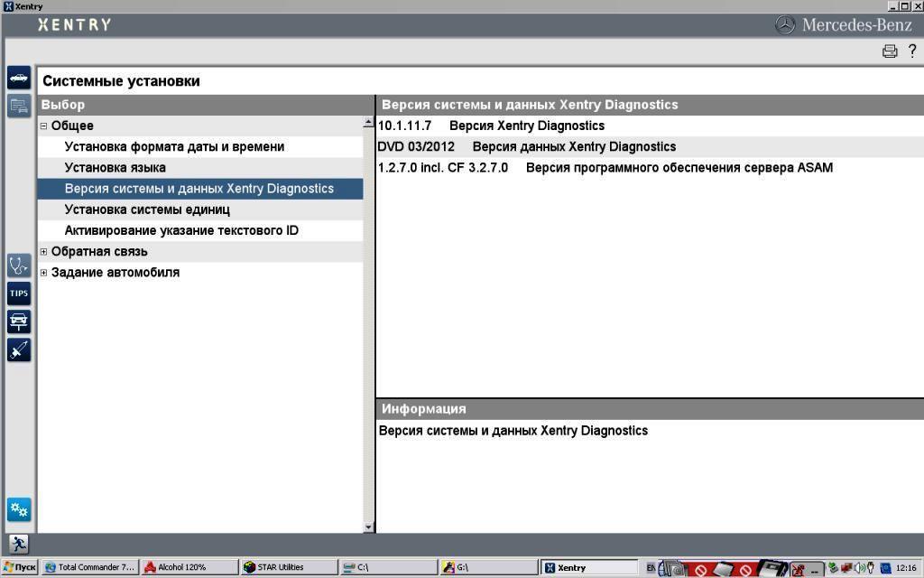Click the red network computers tray icon

846,567
